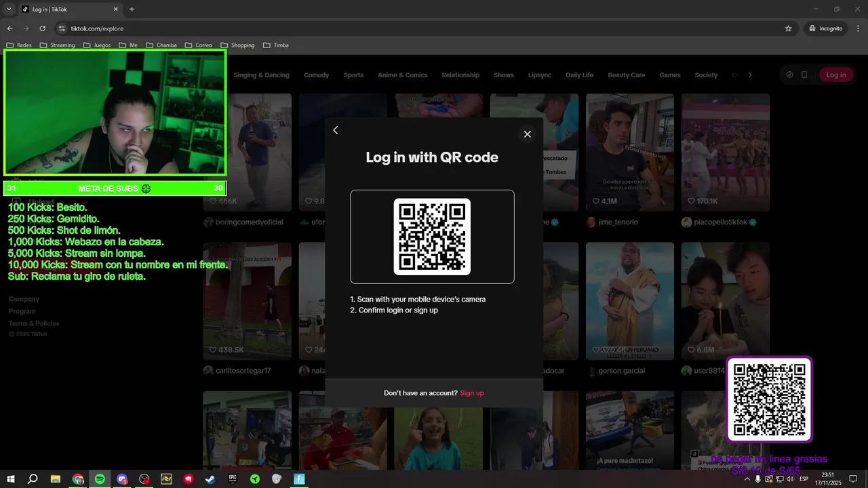Image resolution: width=868 pixels, height=488 pixels.
Task: Open the Me bookmarks folder
Action: pyautogui.click(x=128, y=45)
